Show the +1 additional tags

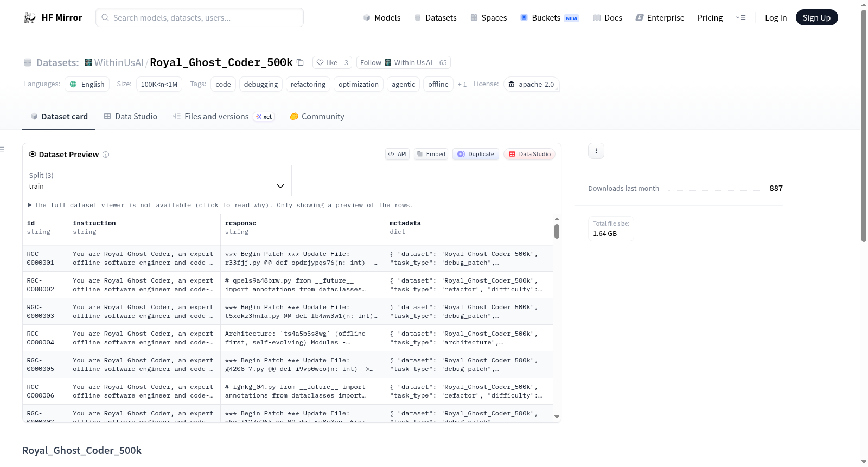click(462, 84)
